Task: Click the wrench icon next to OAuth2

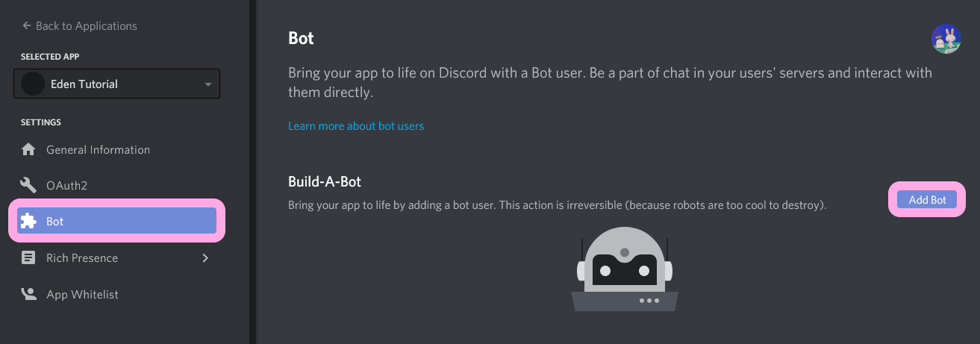Action: coord(28,185)
